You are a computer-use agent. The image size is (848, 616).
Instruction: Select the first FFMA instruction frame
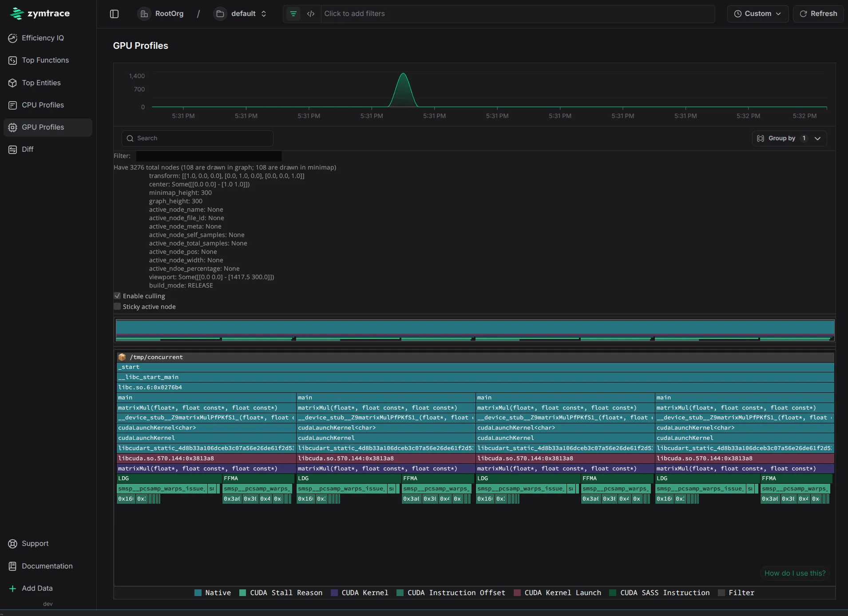click(258, 478)
